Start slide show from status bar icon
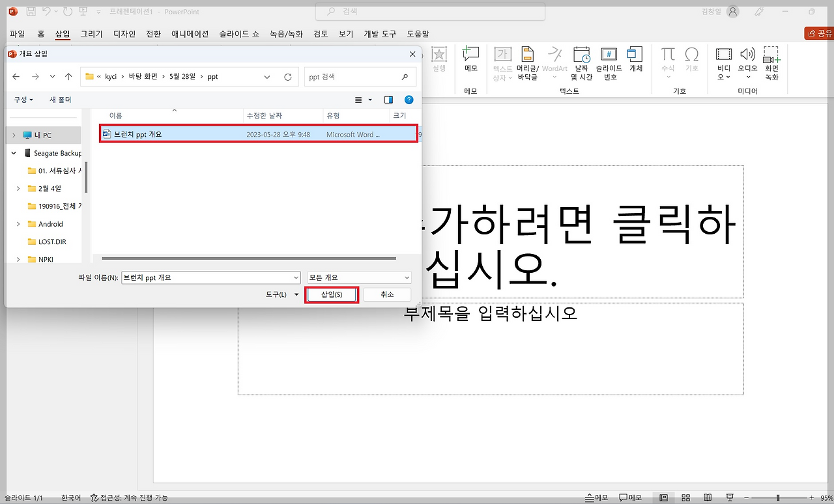834x504 pixels. [730, 497]
